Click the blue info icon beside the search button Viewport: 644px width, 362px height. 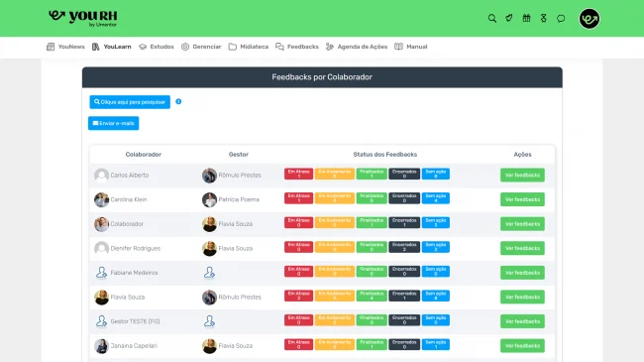click(178, 101)
